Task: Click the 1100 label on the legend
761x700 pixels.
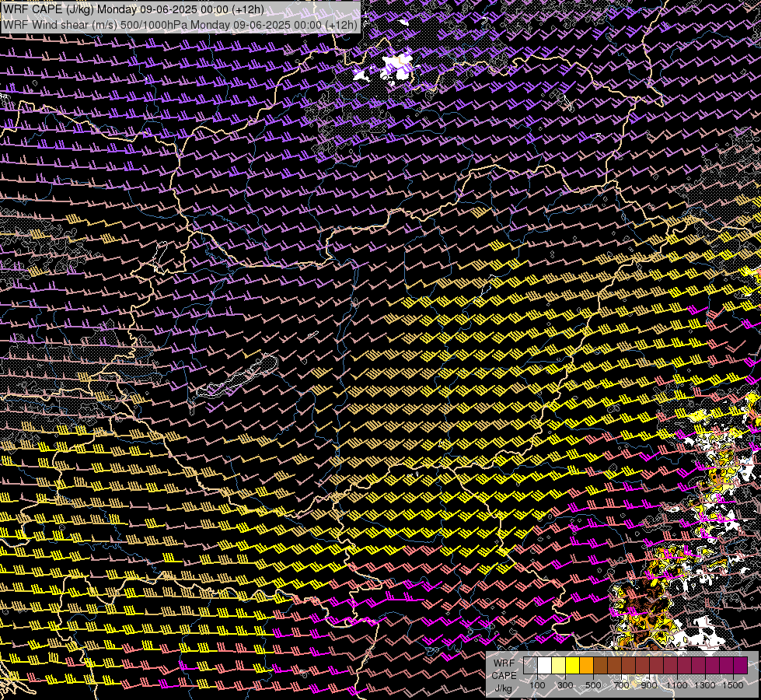Action: coord(677,685)
